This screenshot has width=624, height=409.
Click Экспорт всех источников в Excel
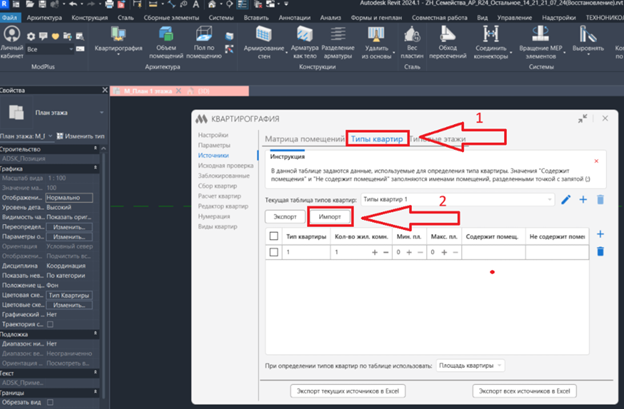coord(525,391)
